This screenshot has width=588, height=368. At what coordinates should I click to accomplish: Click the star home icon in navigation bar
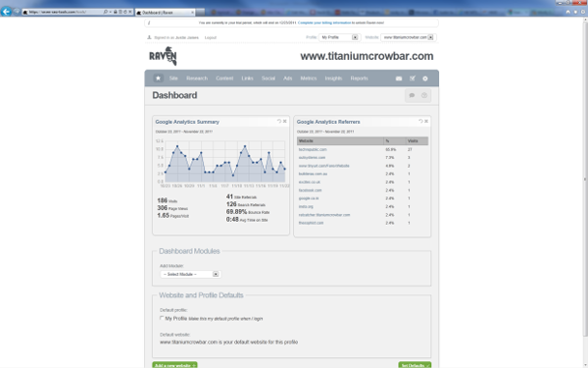(x=158, y=79)
